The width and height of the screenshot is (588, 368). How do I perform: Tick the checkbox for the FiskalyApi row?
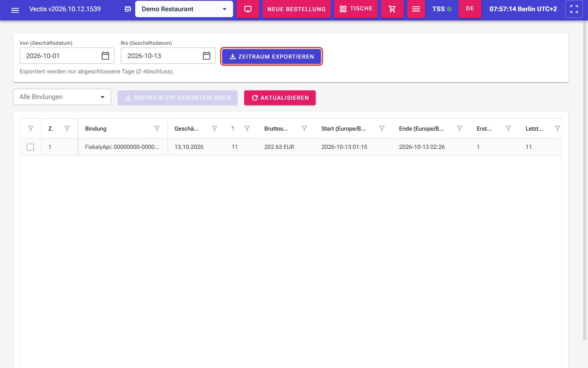coord(30,147)
